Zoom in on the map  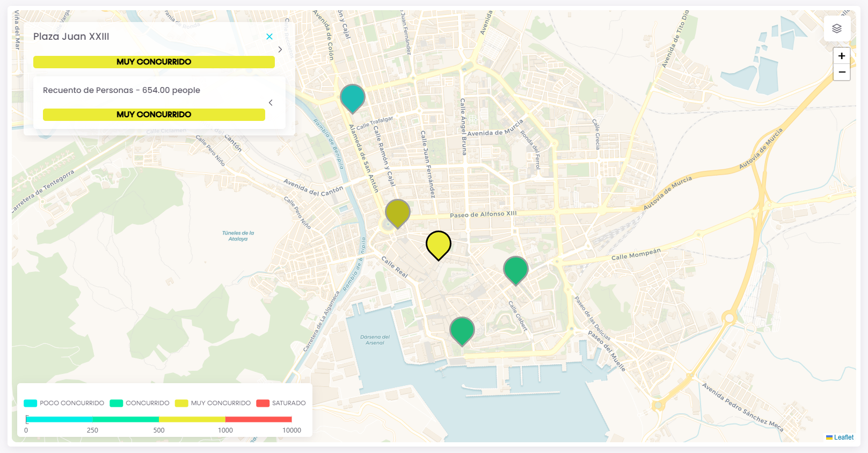point(842,56)
